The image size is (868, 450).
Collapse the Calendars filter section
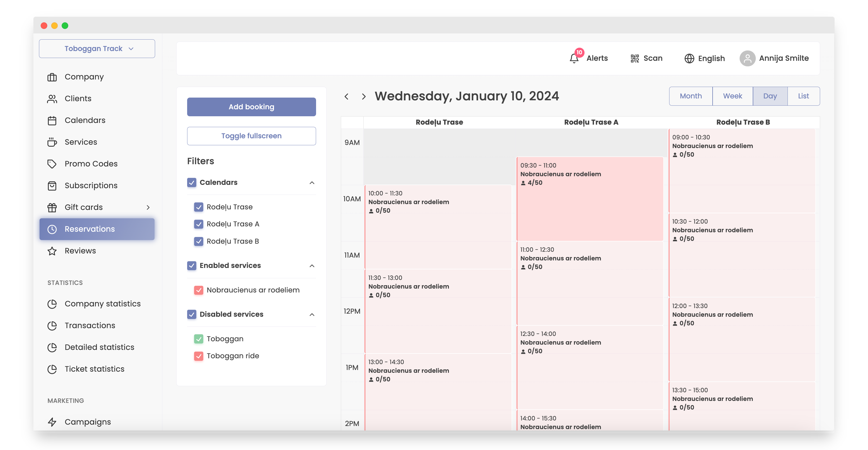(312, 183)
